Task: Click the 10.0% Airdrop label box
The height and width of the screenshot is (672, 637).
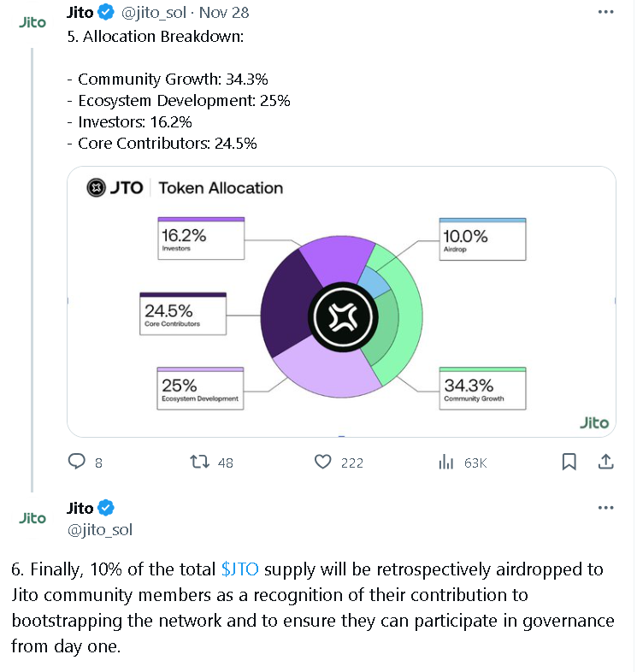Action: coord(481,239)
